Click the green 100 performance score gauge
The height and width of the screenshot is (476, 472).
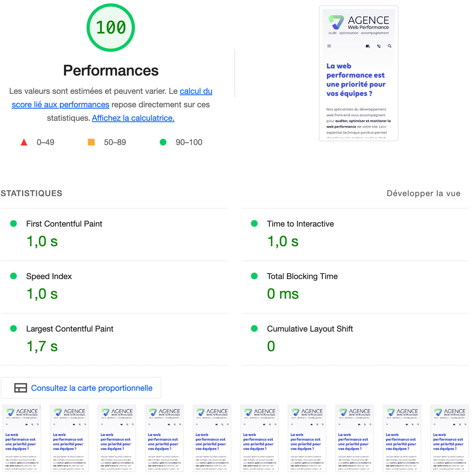pyautogui.click(x=111, y=28)
